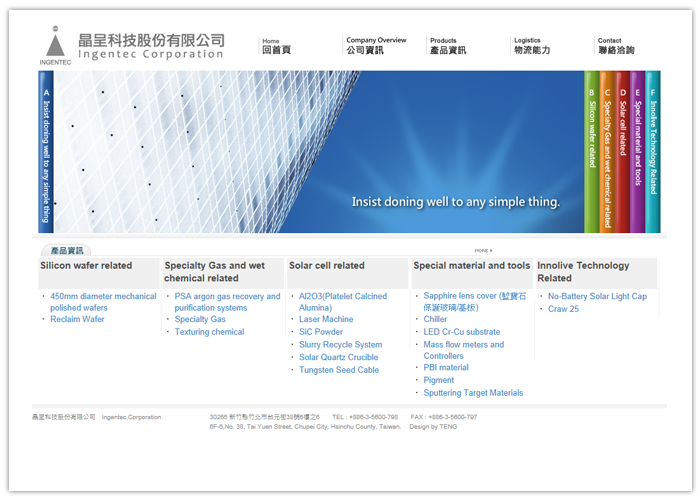Select the Logistics navigation item
Screen dimensions: 700x500
tap(531, 46)
